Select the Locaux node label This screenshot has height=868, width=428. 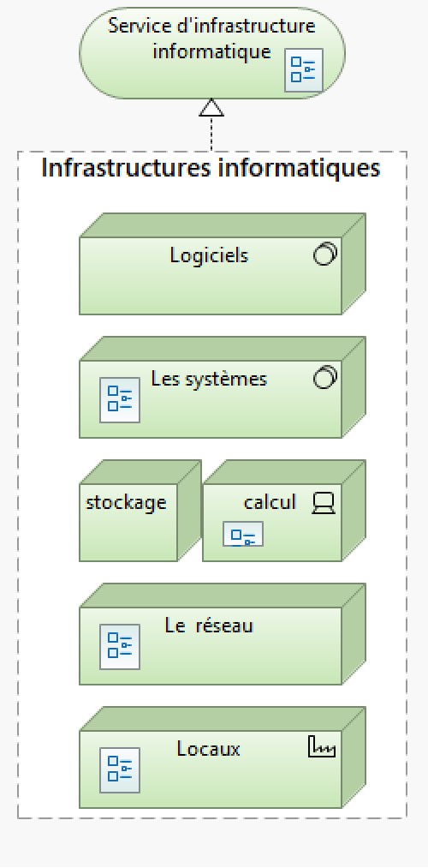[x=209, y=749]
